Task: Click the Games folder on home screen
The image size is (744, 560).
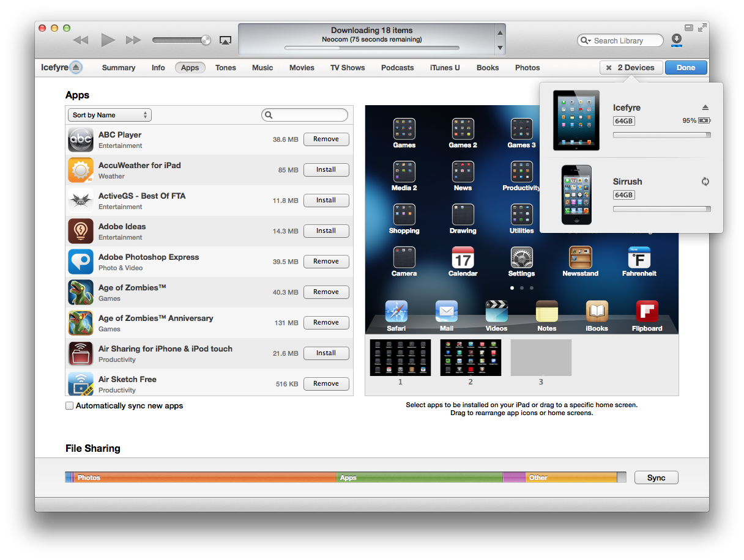Action: click(x=404, y=130)
